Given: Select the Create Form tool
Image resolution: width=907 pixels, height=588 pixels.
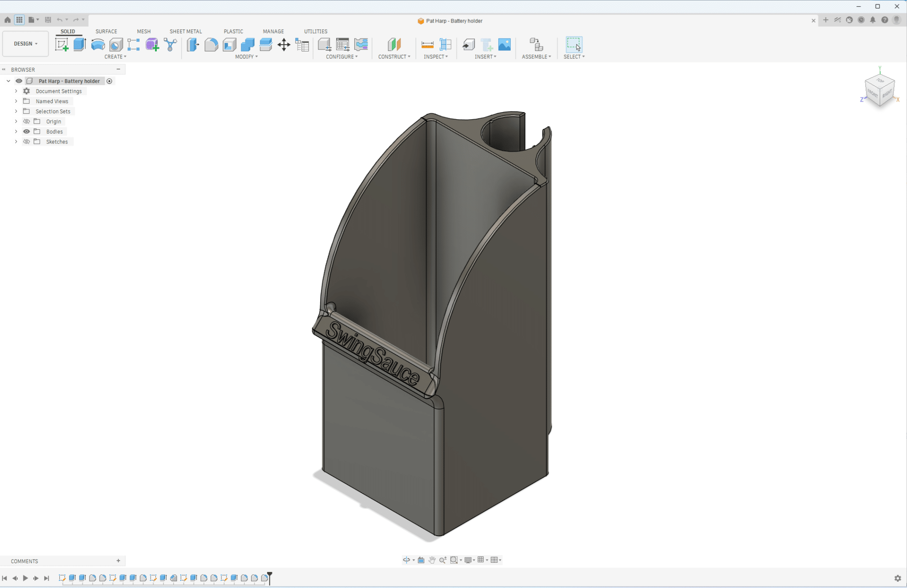Looking at the screenshot, I should [152, 44].
